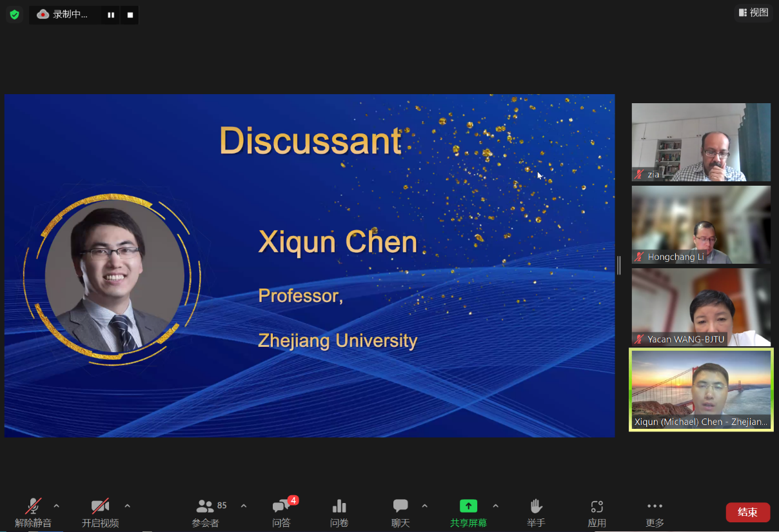Select Hongchang Li's video thumbnail
The image size is (779, 532).
(701, 224)
